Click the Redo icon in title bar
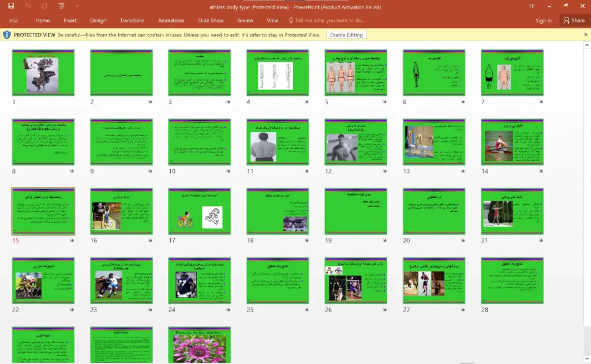Screen dimensions: 591x364 click(44, 6)
